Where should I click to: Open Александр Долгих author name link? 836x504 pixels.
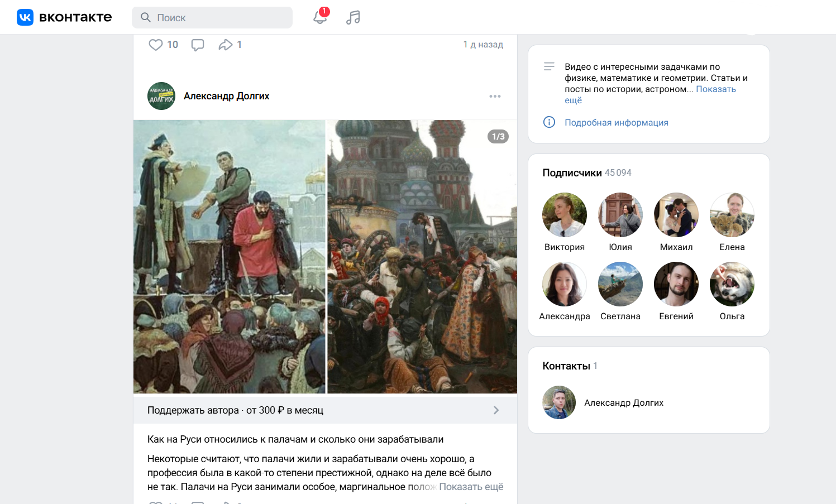(x=226, y=96)
